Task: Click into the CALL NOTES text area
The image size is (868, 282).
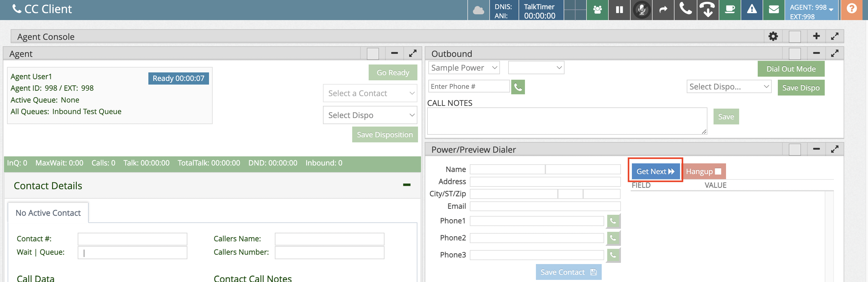Action: click(567, 121)
